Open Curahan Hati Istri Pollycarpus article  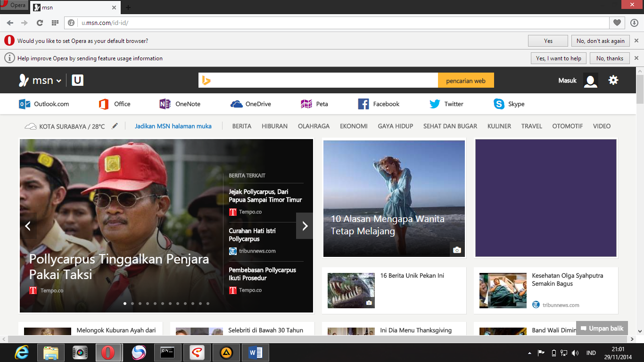click(252, 235)
